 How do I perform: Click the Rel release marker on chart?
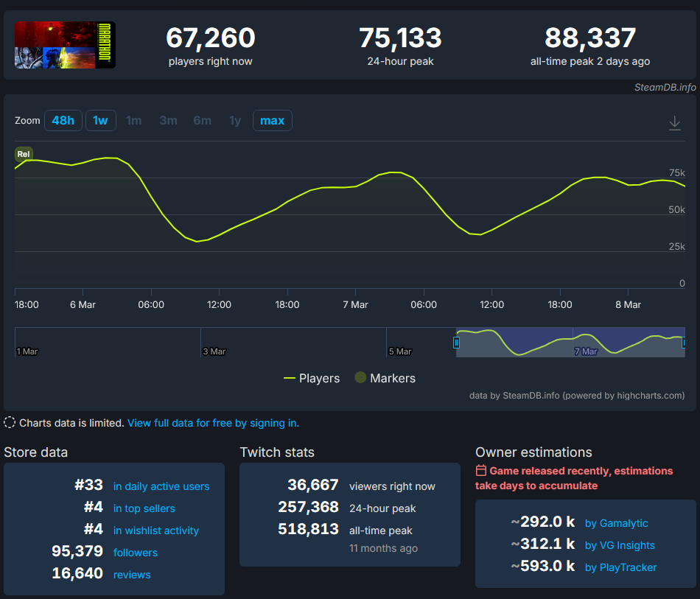[x=24, y=154]
